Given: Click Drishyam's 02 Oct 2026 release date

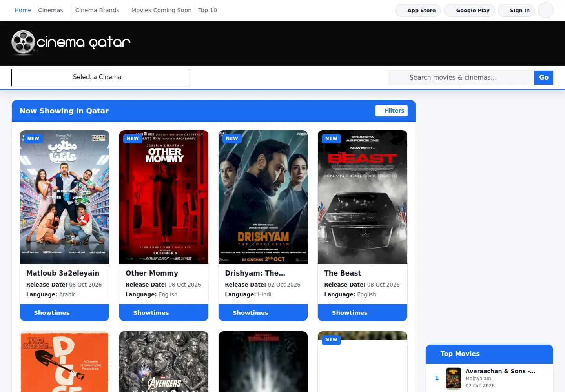Looking at the screenshot, I should tap(284, 285).
